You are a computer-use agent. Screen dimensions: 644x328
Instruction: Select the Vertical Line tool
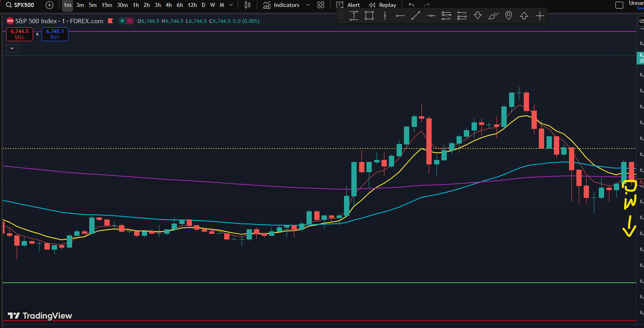pyautogui.click(x=385, y=16)
